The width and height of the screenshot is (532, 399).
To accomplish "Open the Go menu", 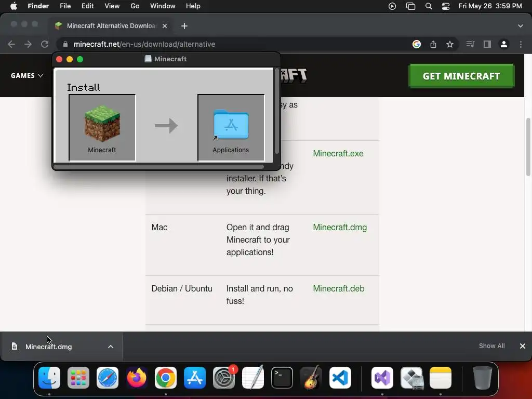I will tap(135, 6).
